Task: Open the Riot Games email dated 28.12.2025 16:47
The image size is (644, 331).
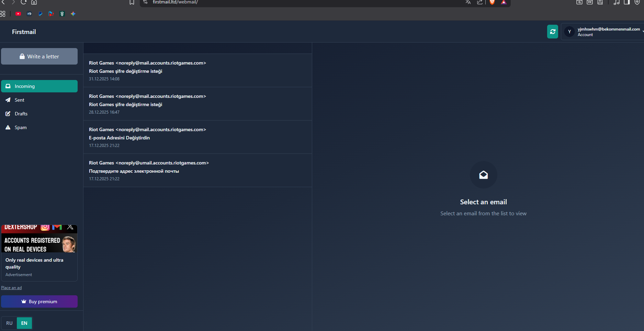Action: click(x=197, y=104)
